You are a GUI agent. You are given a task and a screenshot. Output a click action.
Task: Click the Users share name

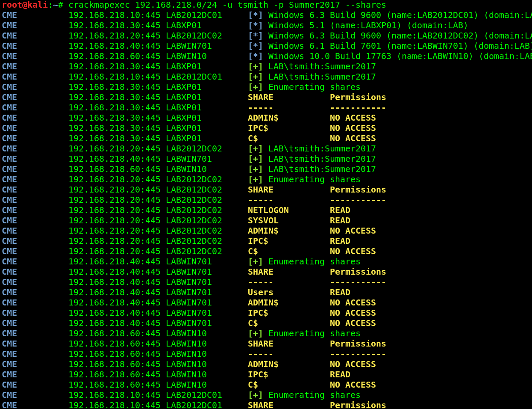tap(260, 293)
